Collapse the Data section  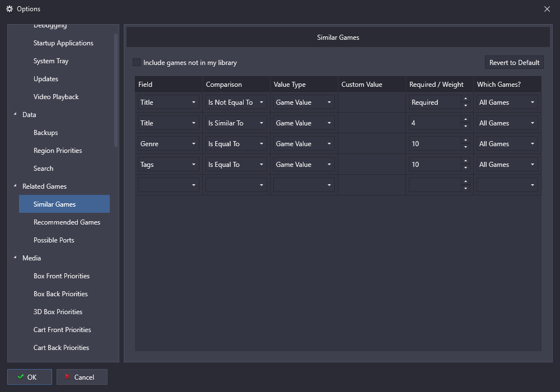click(x=15, y=114)
